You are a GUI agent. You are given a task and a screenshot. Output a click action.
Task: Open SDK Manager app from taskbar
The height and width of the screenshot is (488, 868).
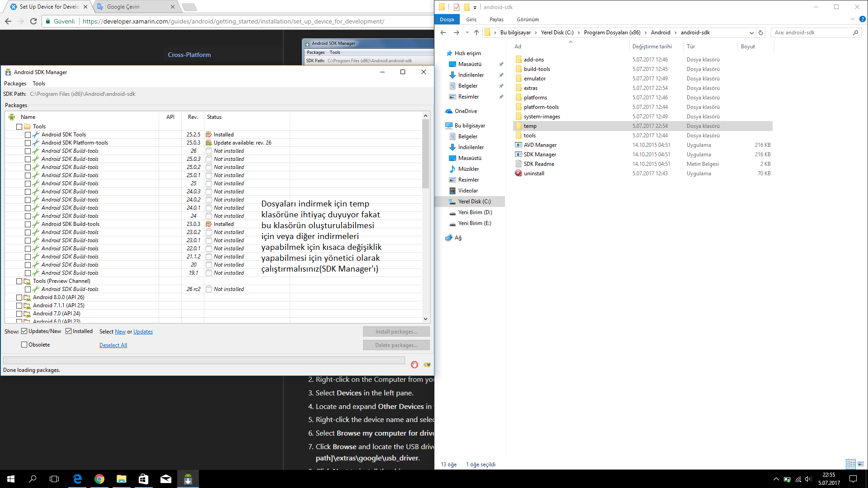pos(188,479)
